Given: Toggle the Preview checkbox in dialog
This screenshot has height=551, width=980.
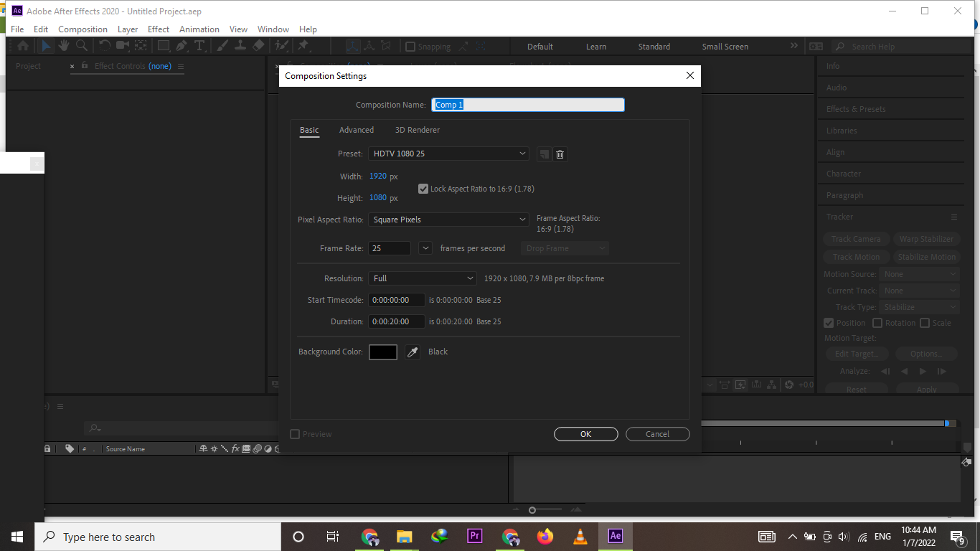Looking at the screenshot, I should coord(295,434).
